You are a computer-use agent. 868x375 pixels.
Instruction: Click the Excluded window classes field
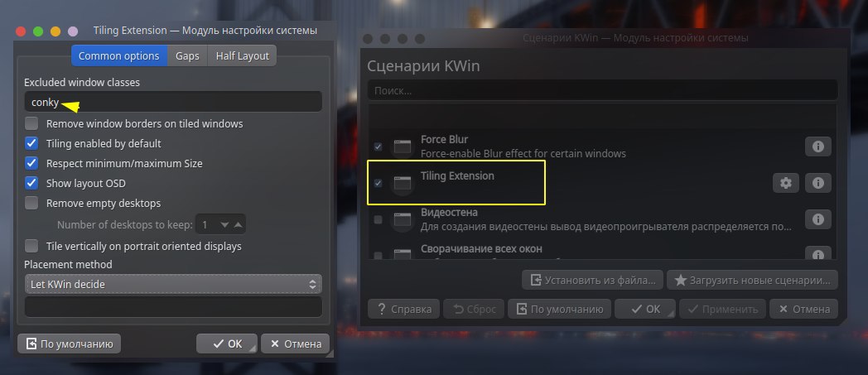[x=173, y=102]
